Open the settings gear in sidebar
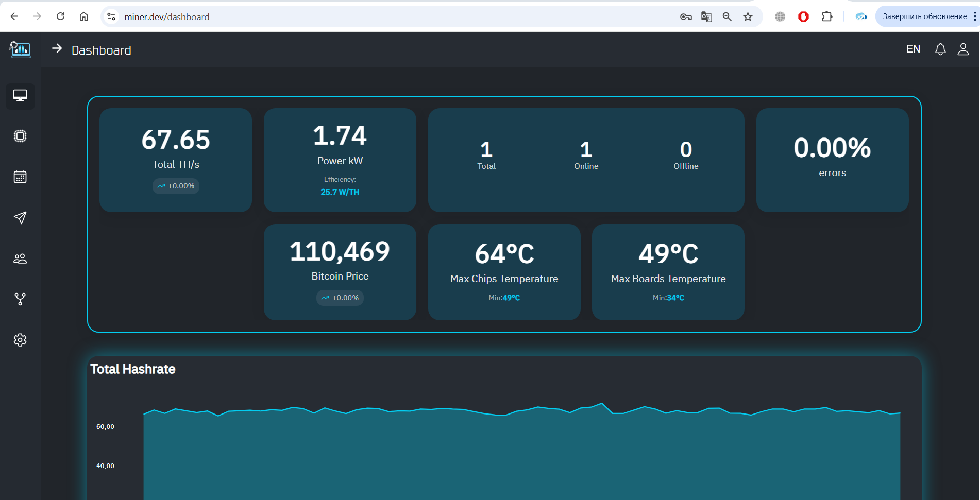The width and height of the screenshot is (980, 500). [x=20, y=340]
